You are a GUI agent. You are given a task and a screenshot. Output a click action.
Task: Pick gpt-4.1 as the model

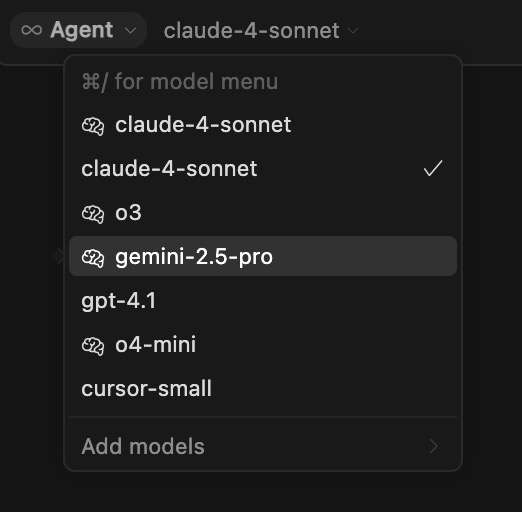tap(263, 300)
